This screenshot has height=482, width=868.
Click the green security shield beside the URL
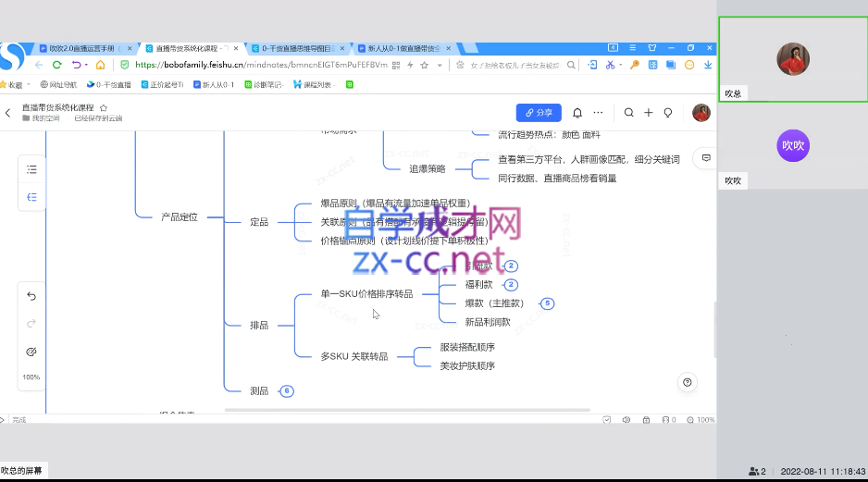tap(125, 65)
